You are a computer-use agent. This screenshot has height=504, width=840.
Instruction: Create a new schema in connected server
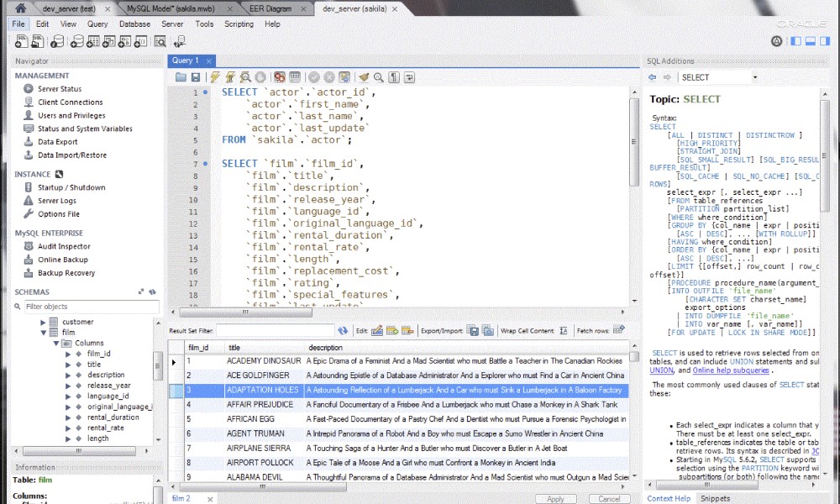[x=77, y=41]
